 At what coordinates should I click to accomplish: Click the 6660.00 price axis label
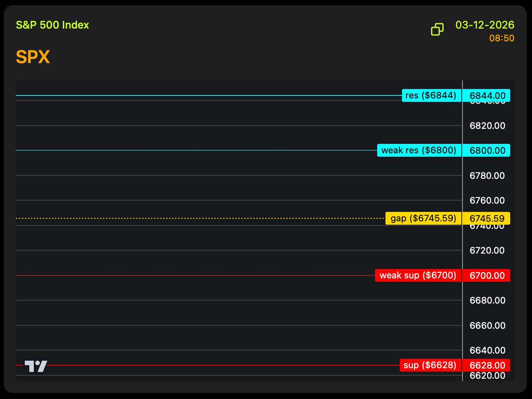point(487,325)
